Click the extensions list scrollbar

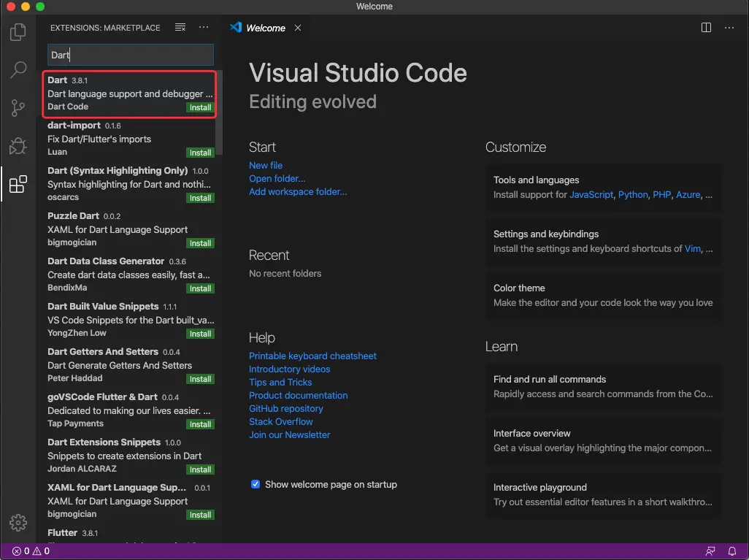pyautogui.click(x=219, y=112)
